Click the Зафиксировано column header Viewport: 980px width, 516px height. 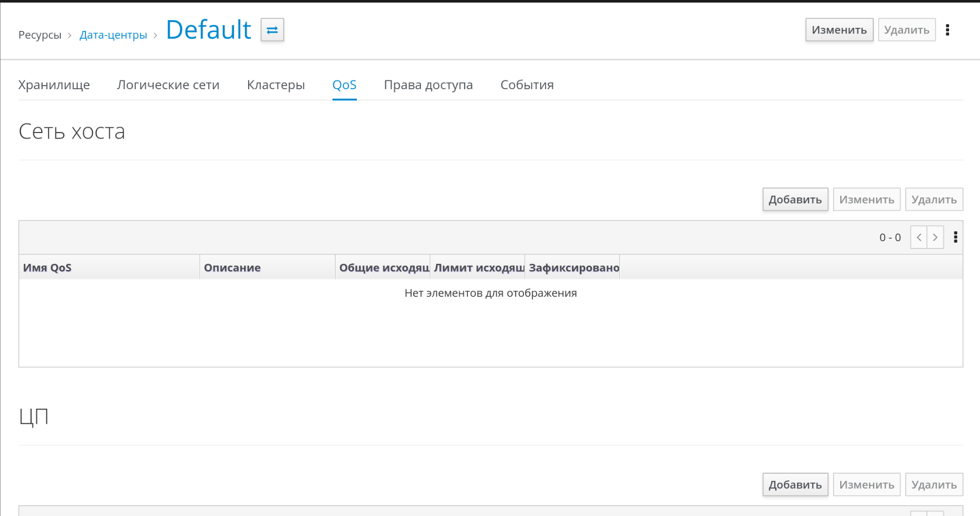point(574,268)
